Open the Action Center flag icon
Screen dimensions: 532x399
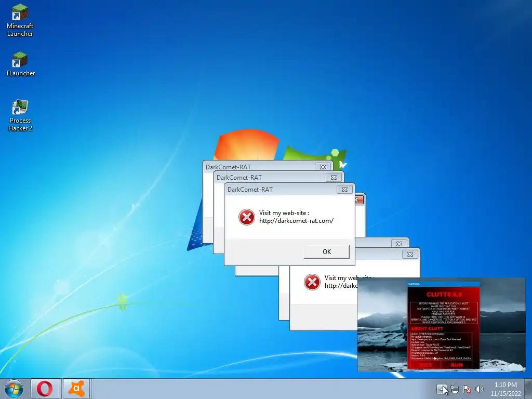(x=467, y=389)
